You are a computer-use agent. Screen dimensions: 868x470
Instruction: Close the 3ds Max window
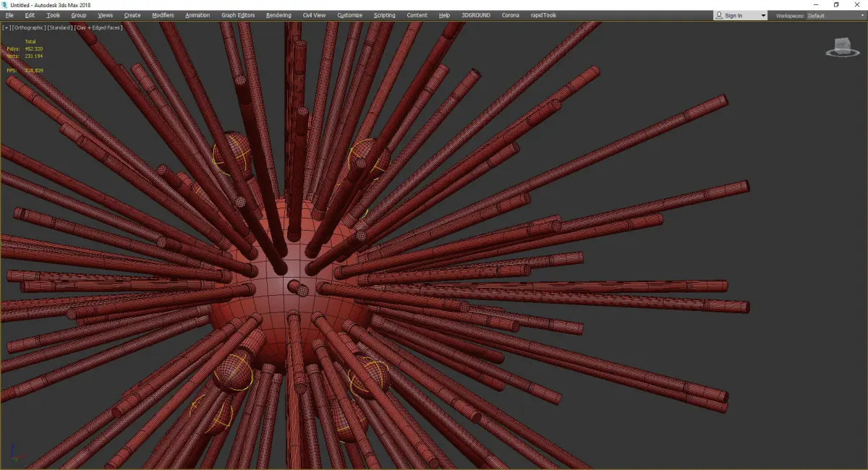click(856, 4)
